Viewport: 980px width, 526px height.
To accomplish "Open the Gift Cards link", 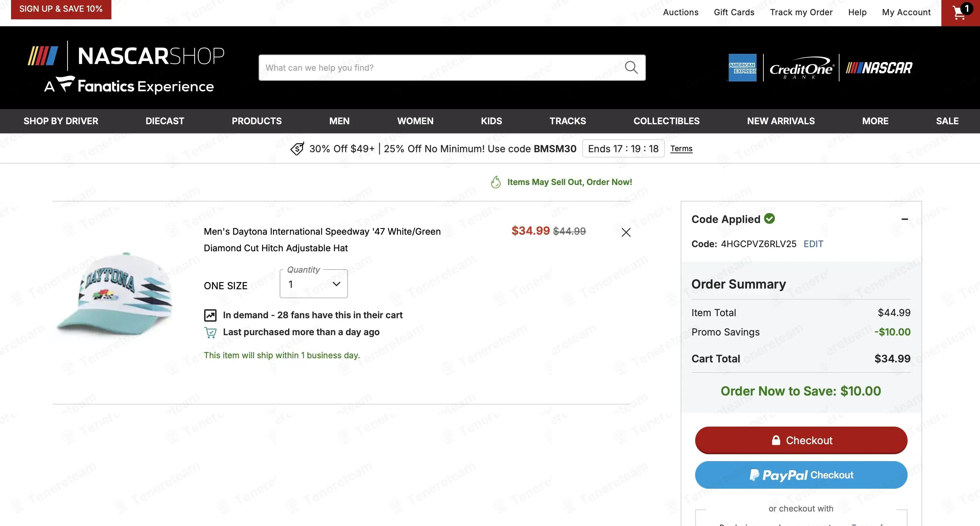I will pos(734,12).
